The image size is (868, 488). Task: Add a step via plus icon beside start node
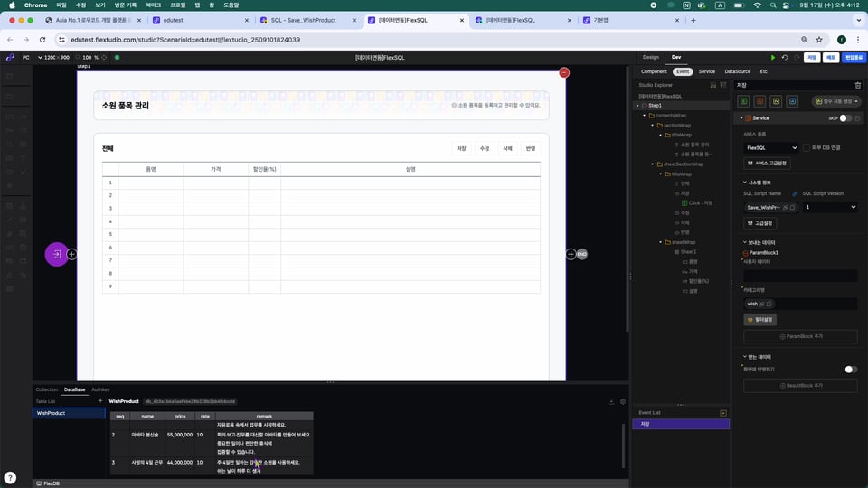coord(72,254)
